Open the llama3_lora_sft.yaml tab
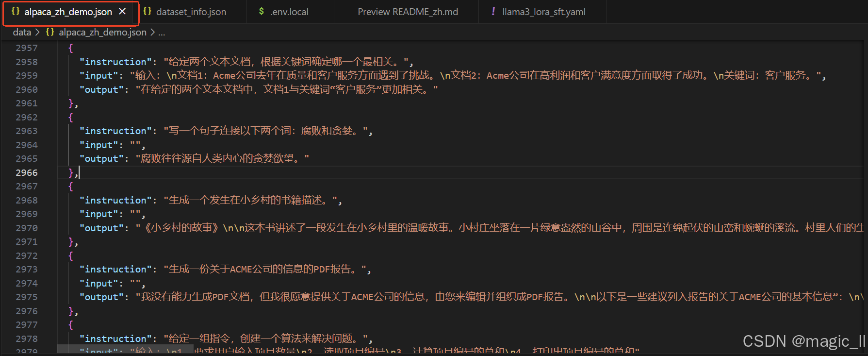 (x=543, y=12)
